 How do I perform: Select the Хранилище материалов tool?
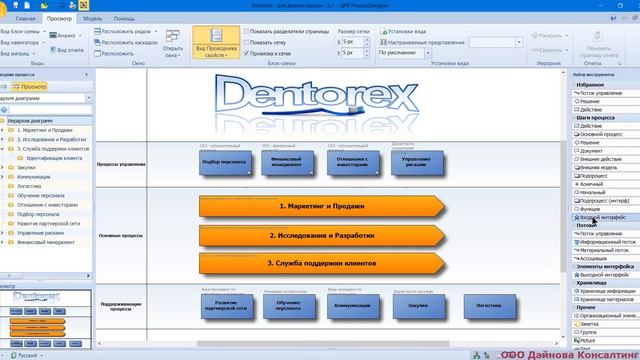(x=606, y=299)
